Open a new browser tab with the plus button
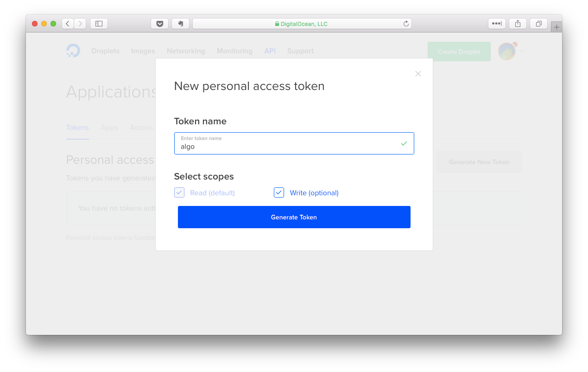Image resolution: width=588 pixels, height=372 pixels. click(x=556, y=26)
